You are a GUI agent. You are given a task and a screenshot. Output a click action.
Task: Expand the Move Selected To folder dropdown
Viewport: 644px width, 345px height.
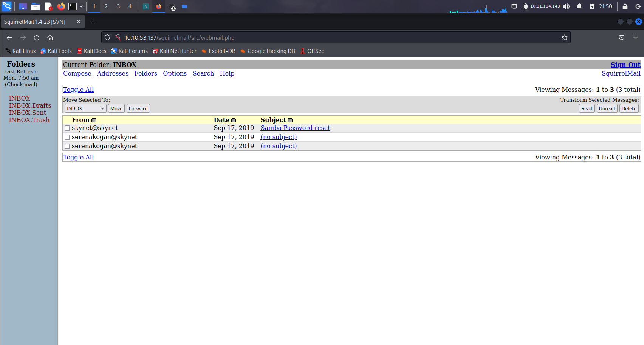[x=85, y=108]
